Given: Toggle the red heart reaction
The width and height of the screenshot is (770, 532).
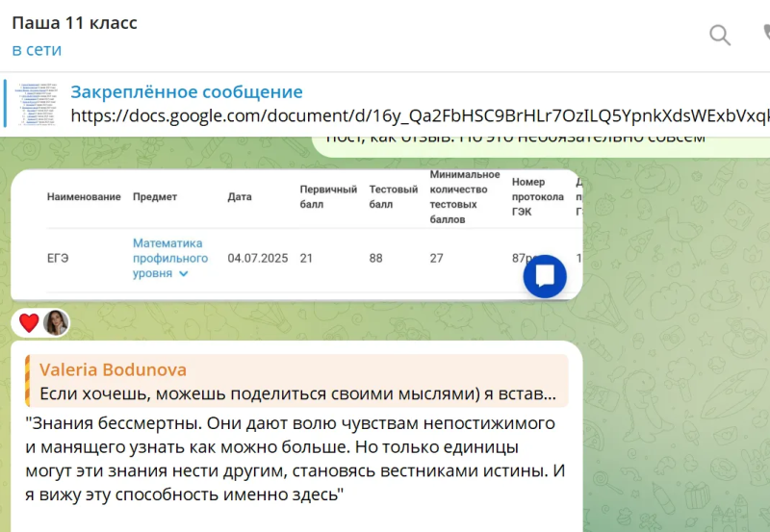Looking at the screenshot, I should pyautogui.click(x=29, y=323).
